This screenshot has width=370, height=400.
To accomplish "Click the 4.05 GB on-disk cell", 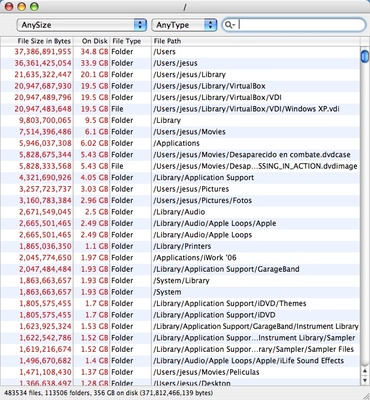I will [x=93, y=178].
